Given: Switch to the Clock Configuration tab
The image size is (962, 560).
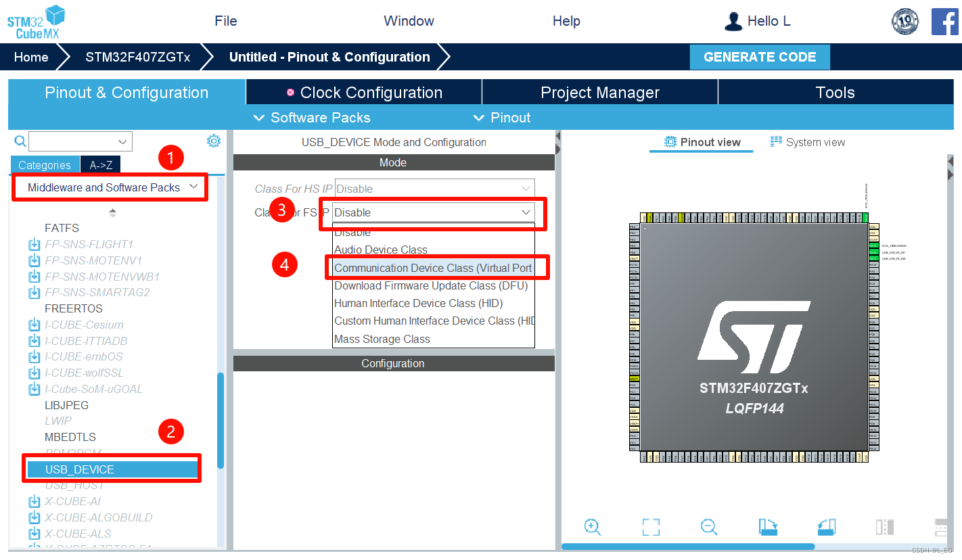Looking at the screenshot, I should (x=364, y=92).
